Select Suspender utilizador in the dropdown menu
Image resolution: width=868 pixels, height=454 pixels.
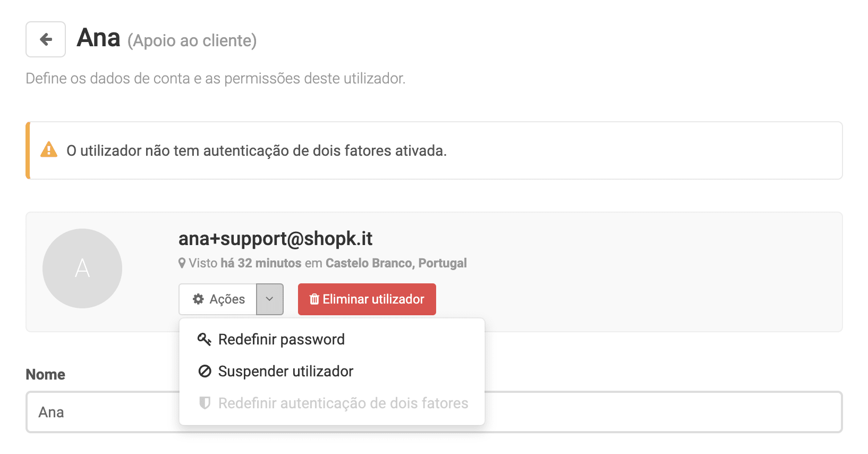click(285, 371)
